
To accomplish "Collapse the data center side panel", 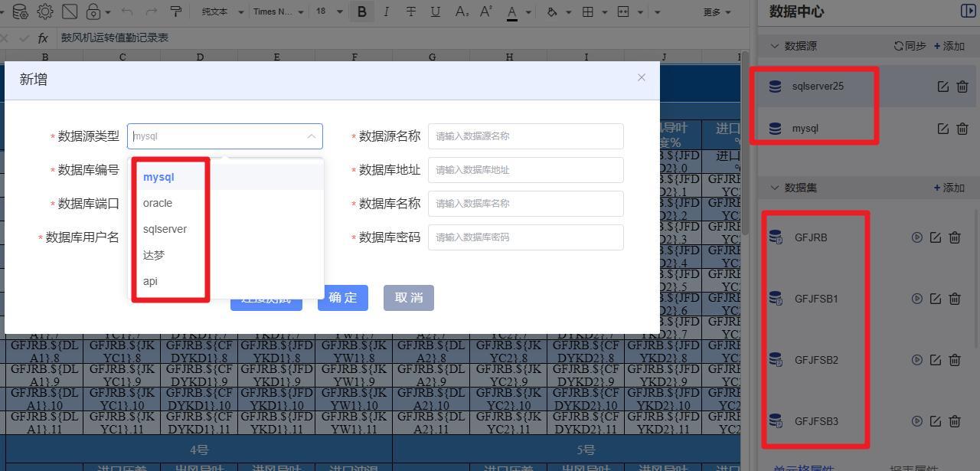I will click(967, 11).
